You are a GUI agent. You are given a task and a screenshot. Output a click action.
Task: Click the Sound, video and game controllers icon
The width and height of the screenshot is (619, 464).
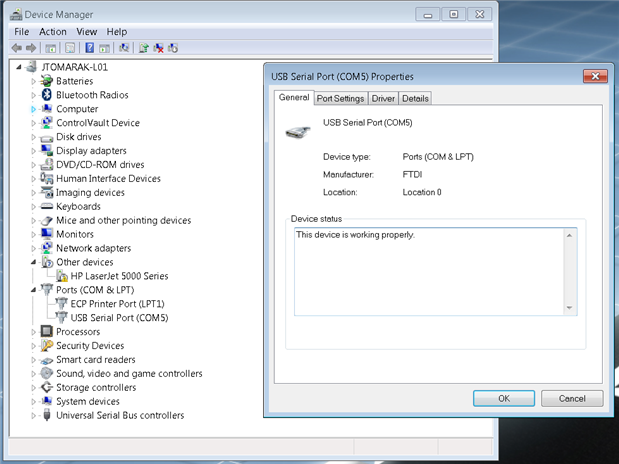(47, 373)
